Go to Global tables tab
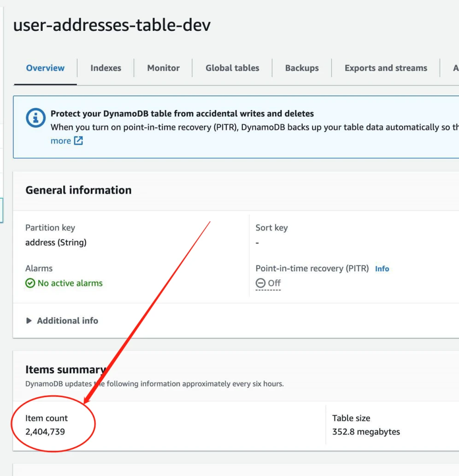The image size is (459, 476). 232,68
